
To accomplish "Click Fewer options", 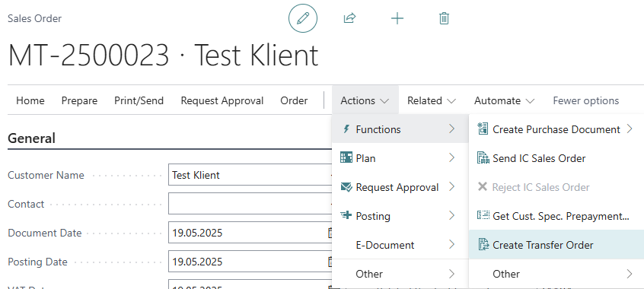I will pos(586,100).
